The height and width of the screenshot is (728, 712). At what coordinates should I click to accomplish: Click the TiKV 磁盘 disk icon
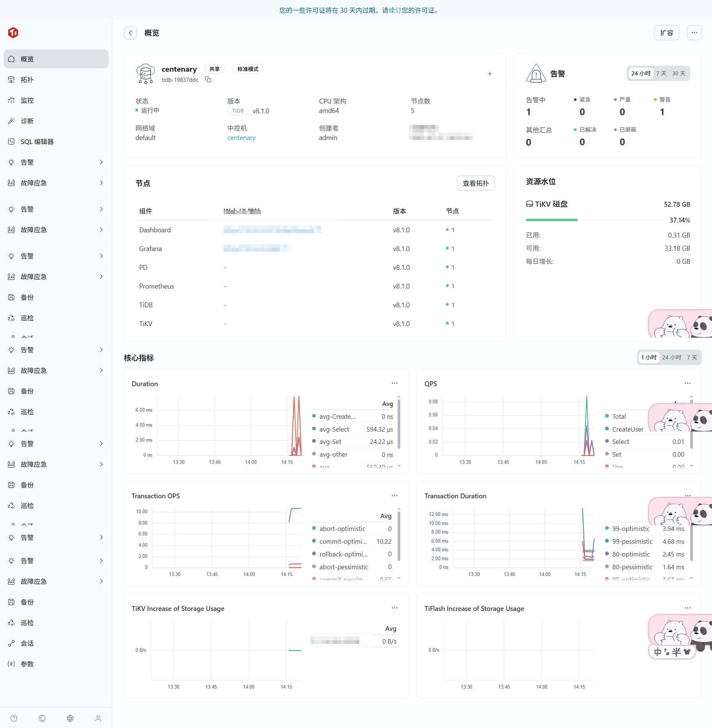pos(529,204)
